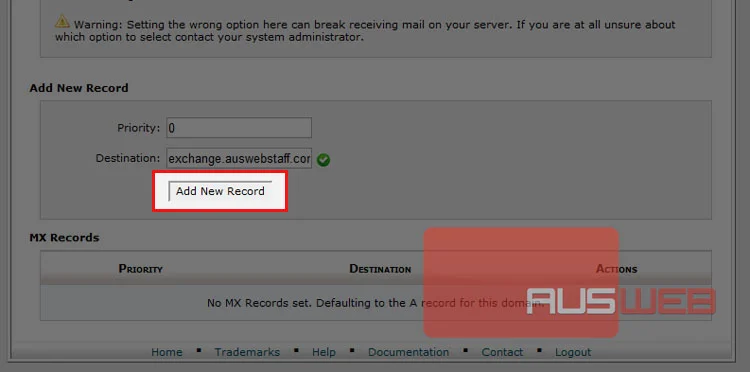Click the 'No MX Records set' message
This screenshot has width=750, height=372.
pos(375,303)
